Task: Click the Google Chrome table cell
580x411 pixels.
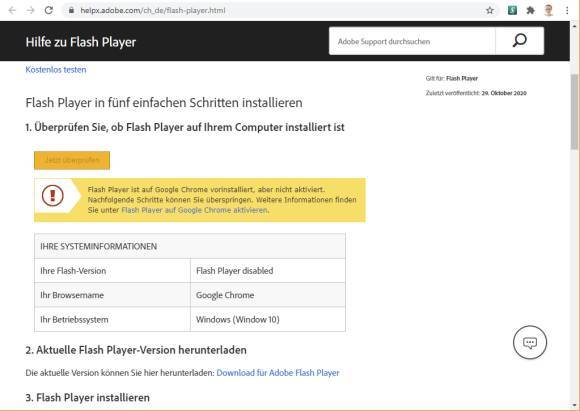Action: click(x=268, y=295)
